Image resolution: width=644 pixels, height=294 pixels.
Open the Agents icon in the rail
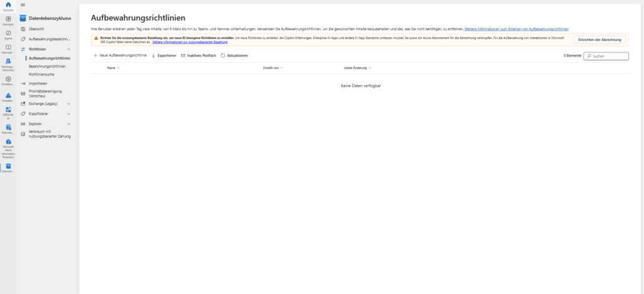(8, 35)
